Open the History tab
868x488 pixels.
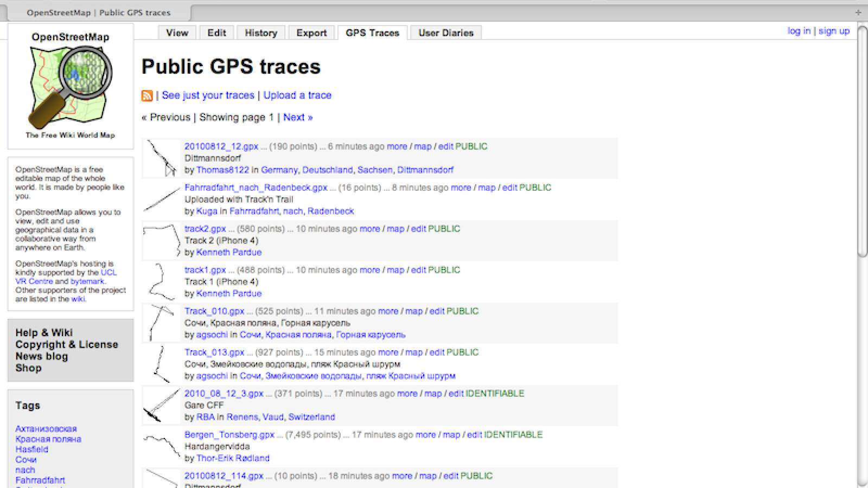pos(260,33)
